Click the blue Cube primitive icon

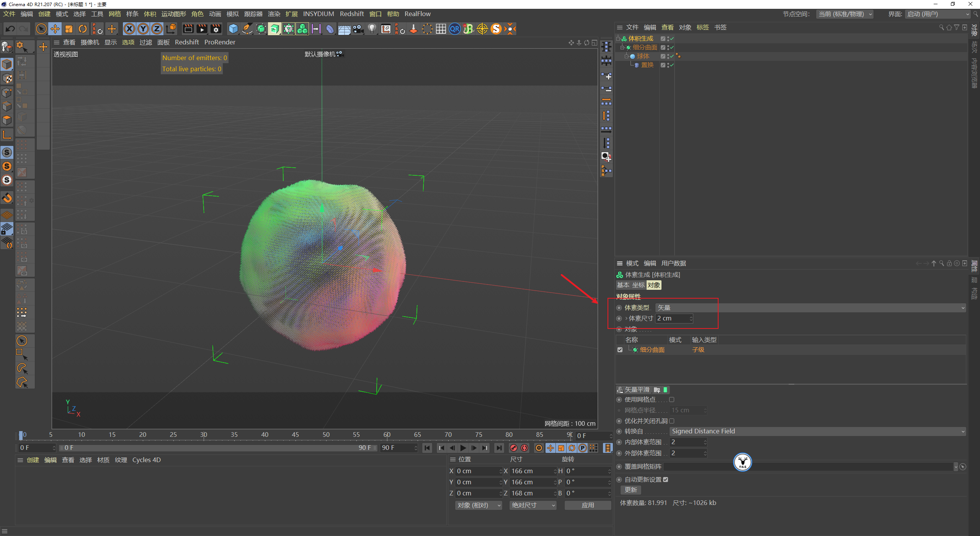point(233,29)
